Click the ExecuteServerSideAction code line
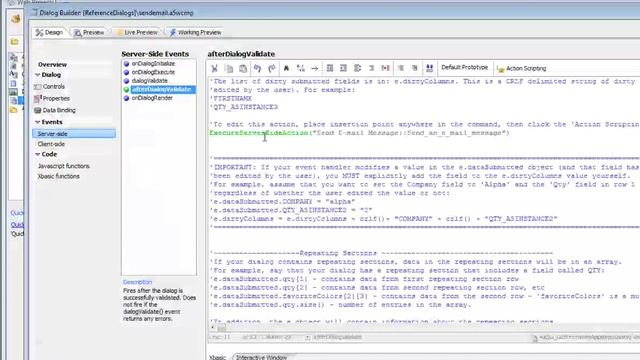 pos(359,133)
